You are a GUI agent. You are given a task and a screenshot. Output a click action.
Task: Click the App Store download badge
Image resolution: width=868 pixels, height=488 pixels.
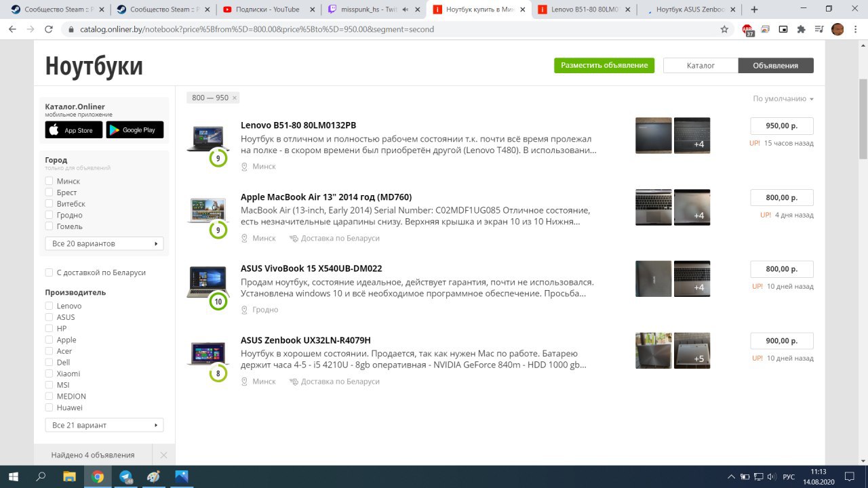pyautogui.click(x=74, y=130)
